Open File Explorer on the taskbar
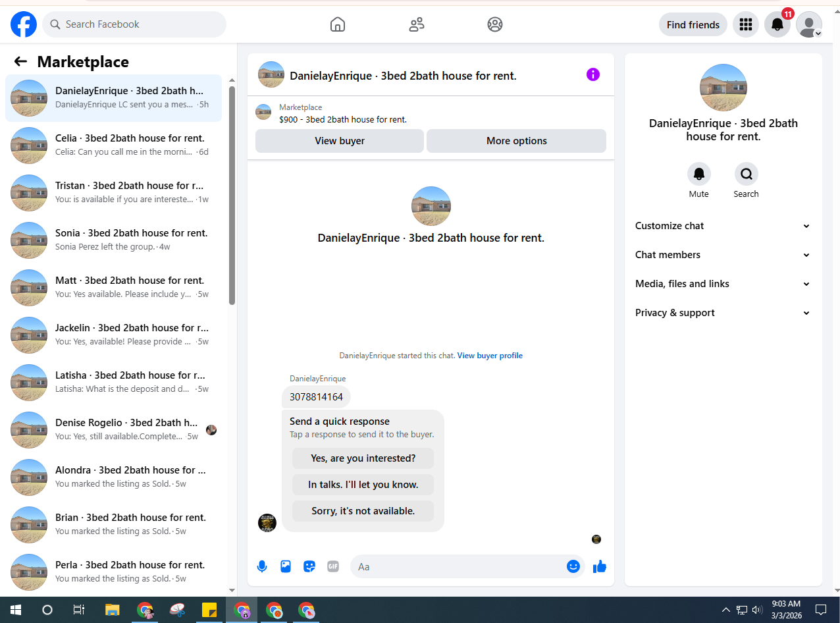This screenshot has height=623, width=840. click(x=113, y=610)
